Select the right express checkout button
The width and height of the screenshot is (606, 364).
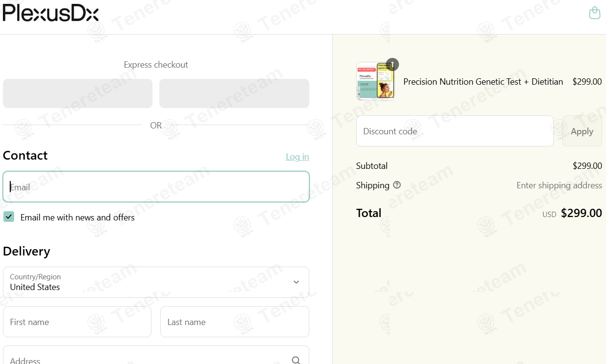234,93
